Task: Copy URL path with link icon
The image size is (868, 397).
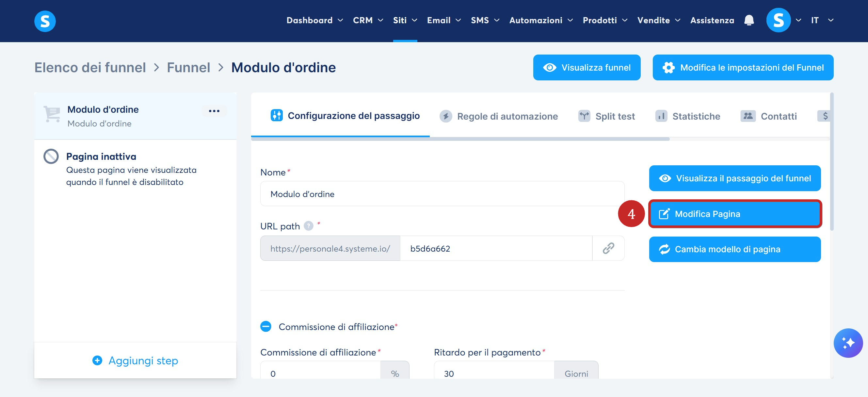Action: pyautogui.click(x=608, y=248)
